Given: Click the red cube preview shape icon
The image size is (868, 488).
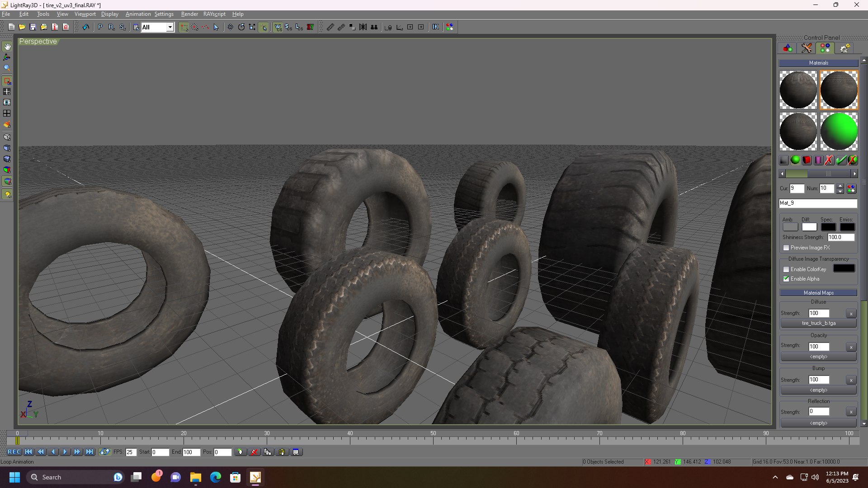Looking at the screenshot, I should (x=807, y=160).
